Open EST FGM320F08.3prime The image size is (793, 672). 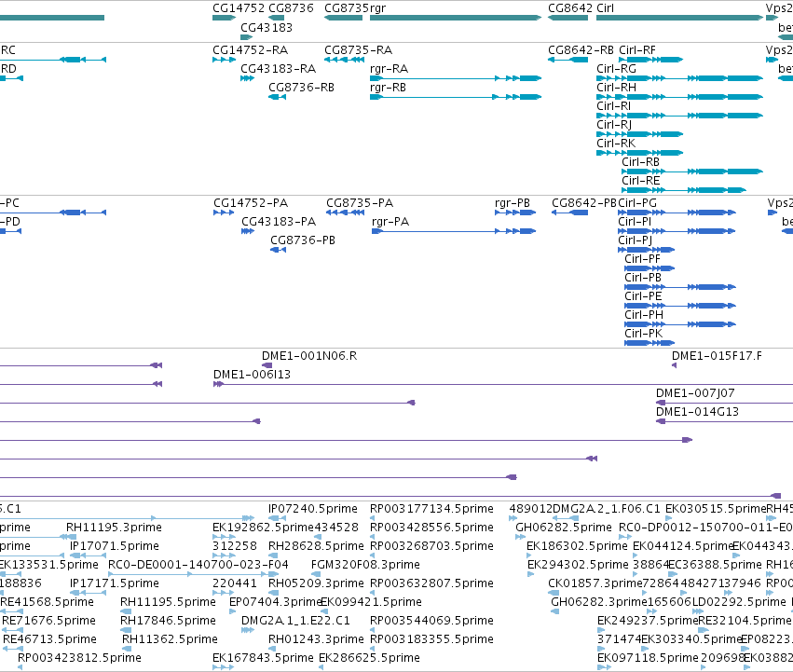point(365,565)
